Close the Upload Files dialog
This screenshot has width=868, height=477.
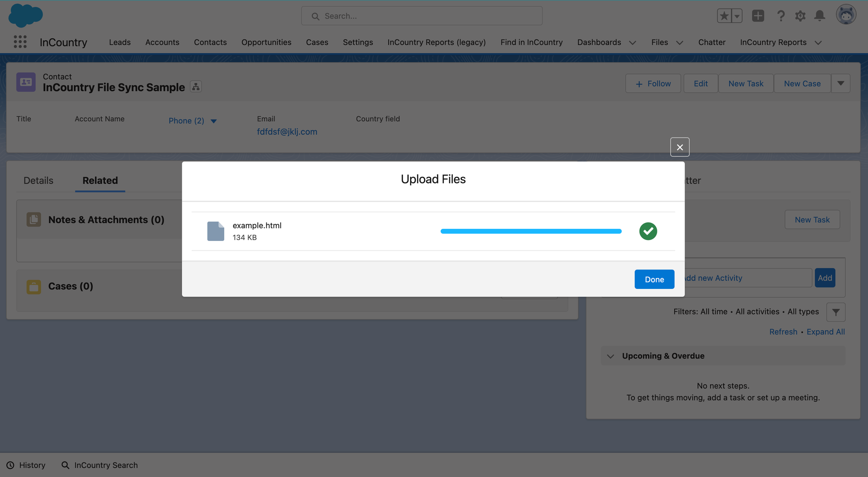point(679,147)
